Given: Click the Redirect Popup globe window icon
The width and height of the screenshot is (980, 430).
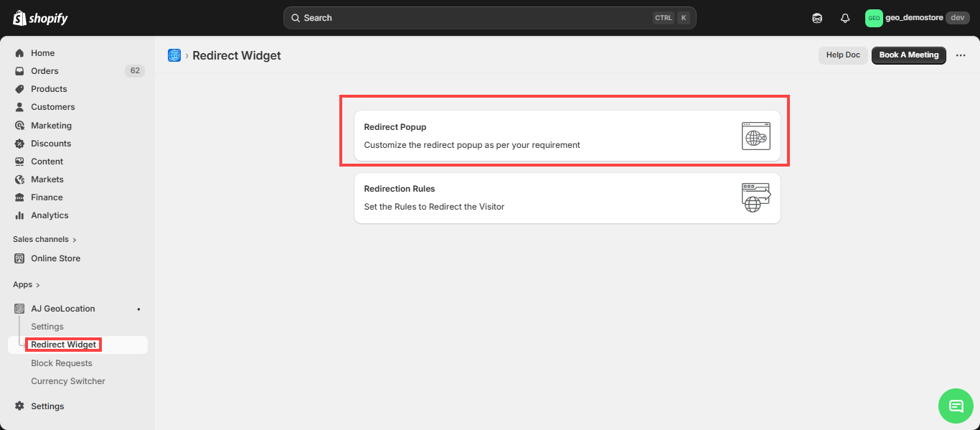Looking at the screenshot, I should coord(755,136).
